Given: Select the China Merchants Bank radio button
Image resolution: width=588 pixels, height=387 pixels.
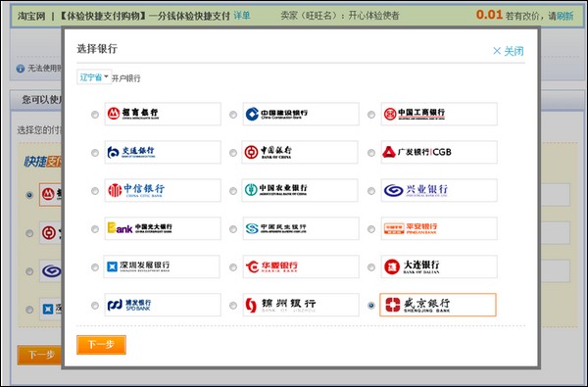Looking at the screenshot, I should pos(95,115).
